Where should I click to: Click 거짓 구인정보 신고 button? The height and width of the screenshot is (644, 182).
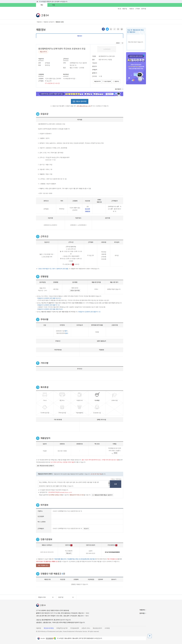(x=43, y=565)
